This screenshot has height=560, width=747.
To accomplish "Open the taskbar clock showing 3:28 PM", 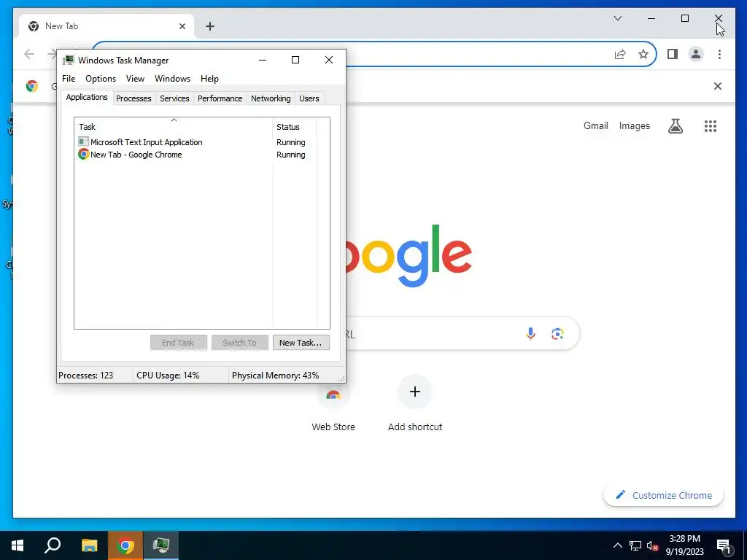I will 684,545.
